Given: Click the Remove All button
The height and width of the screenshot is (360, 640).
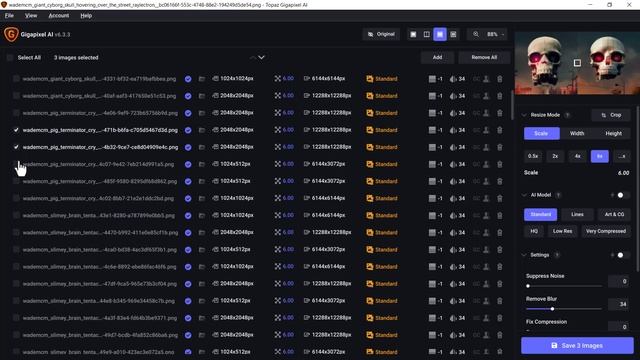Looking at the screenshot, I should click(484, 58).
